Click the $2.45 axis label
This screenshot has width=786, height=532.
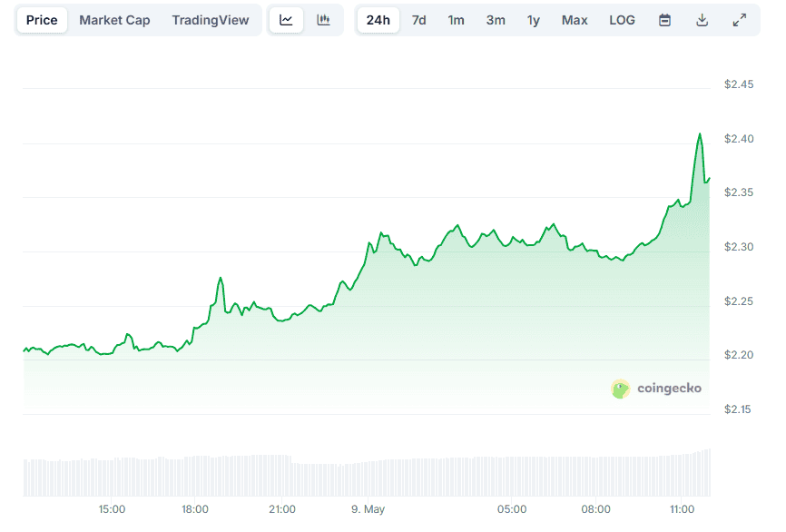(x=739, y=84)
